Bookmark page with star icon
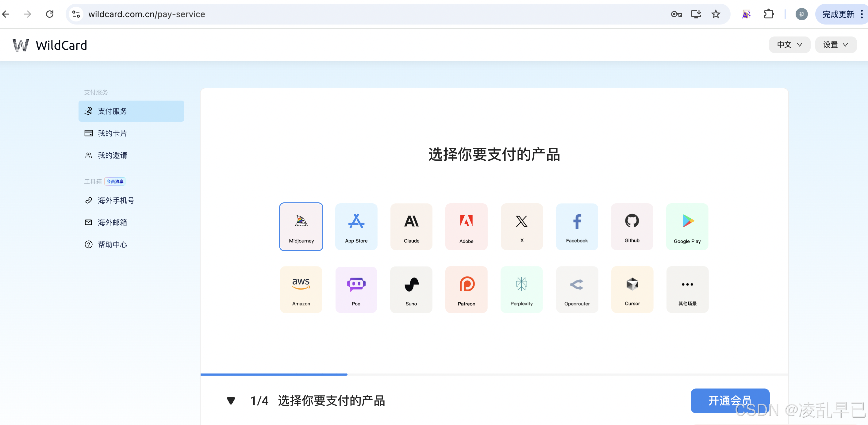Screen dimensions: 868x425 click(x=715, y=14)
